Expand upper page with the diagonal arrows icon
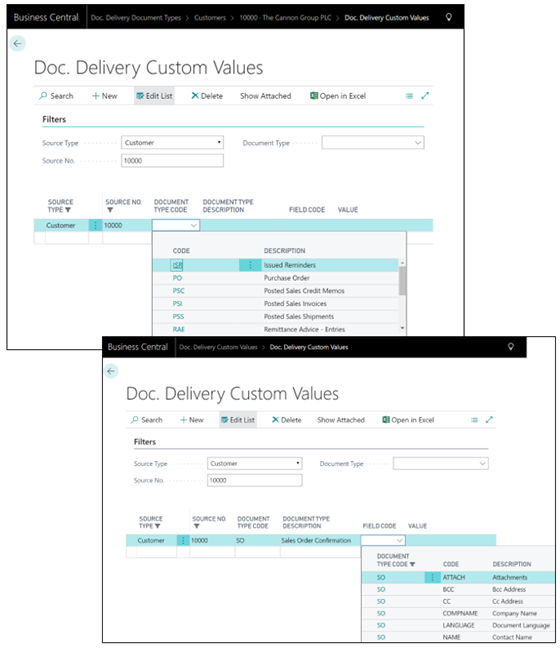This screenshot has height=648, width=560. click(425, 96)
